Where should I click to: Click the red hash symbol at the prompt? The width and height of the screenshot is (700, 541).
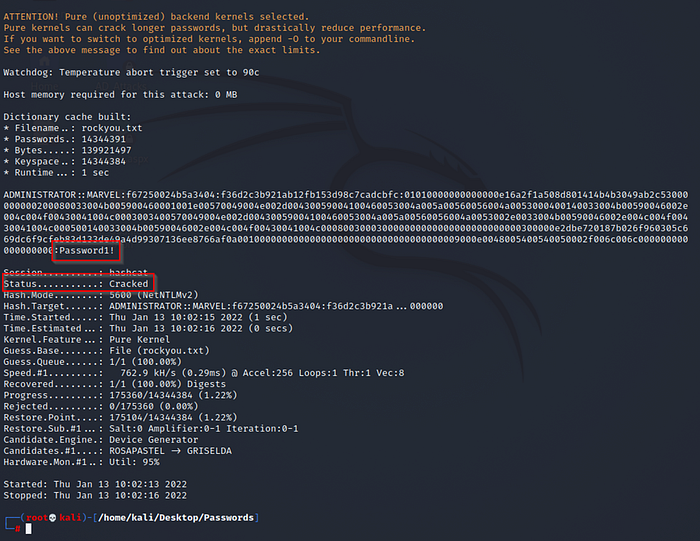click(x=17, y=529)
